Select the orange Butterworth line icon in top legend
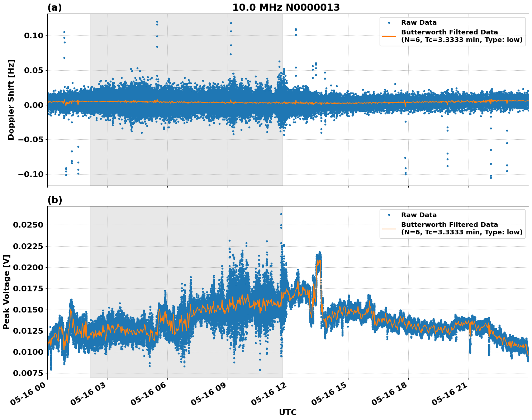The height and width of the screenshot is (420, 532). [389, 36]
